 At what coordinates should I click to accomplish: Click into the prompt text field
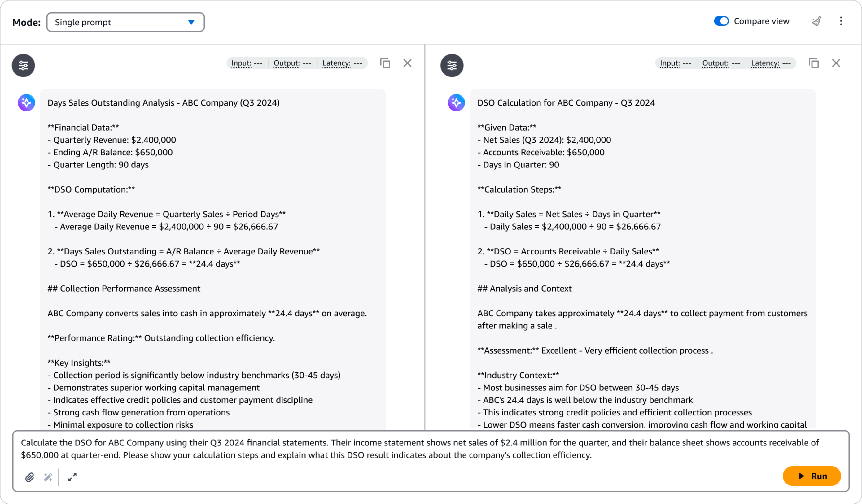coord(410,449)
